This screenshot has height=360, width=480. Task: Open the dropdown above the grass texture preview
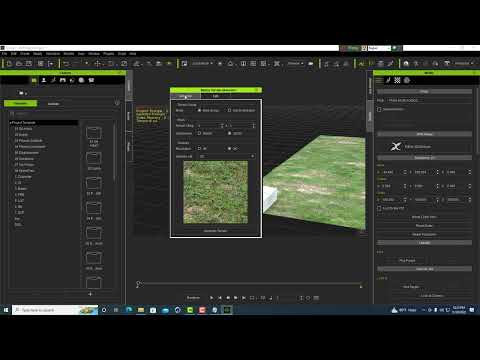227,156
